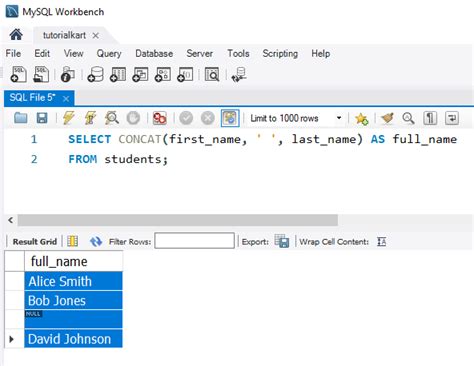Open the Database menu
474x366 pixels.
pyautogui.click(x=154, y=53)
